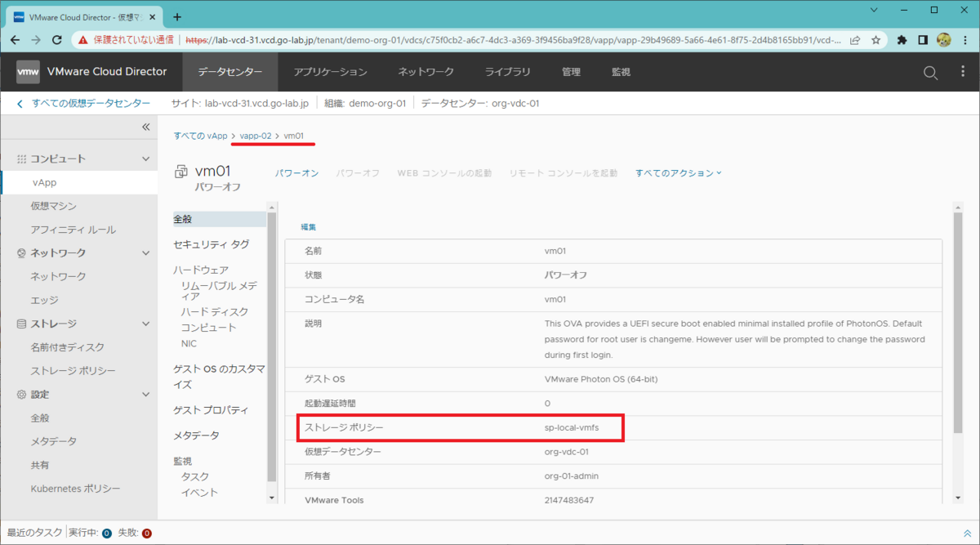Click the vapp-02 breadcrumb link
980x545 pixels.
(x=256, y=136)
